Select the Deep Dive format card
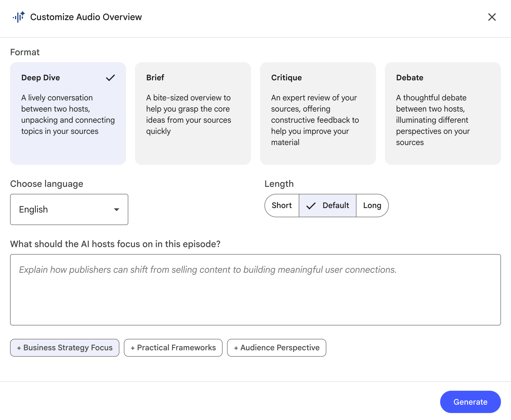The height and width of the screenshot is (420, 511). point(68,113)
